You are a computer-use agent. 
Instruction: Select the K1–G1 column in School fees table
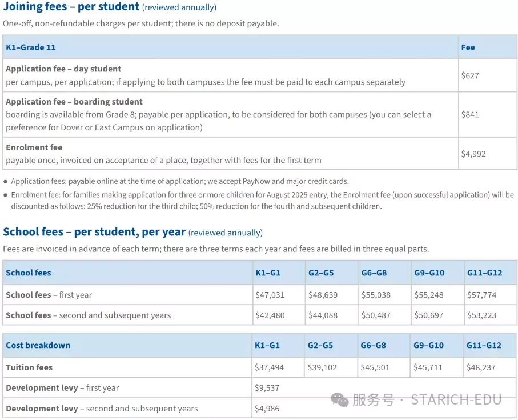[x=268, y=273]
